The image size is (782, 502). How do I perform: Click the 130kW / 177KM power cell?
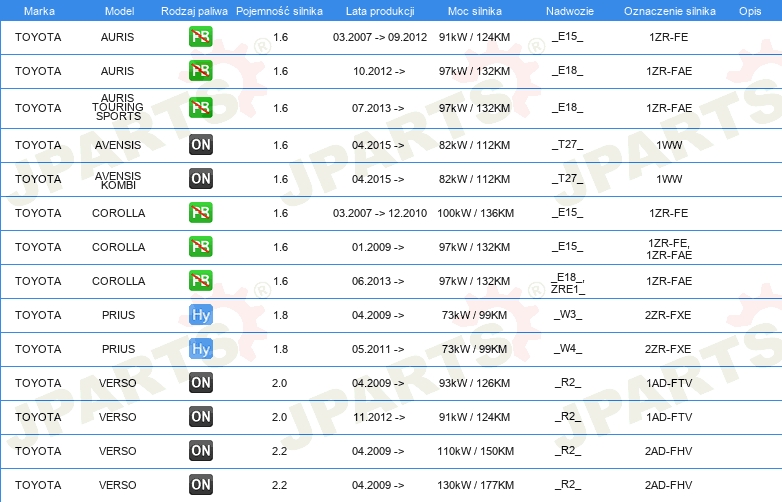[x=475, y=485]
